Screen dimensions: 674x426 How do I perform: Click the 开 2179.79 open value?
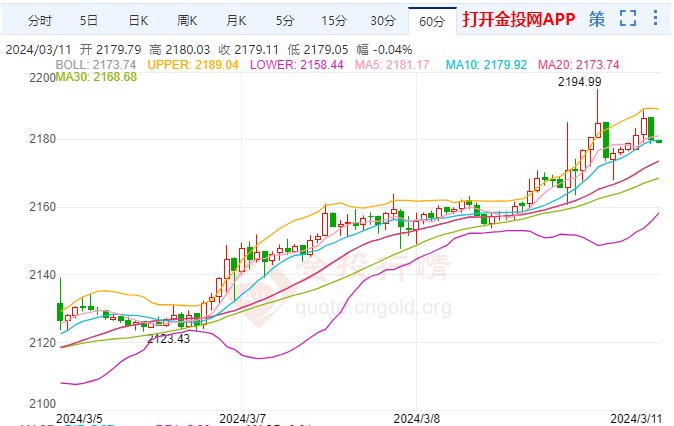(x=110, y=49)
